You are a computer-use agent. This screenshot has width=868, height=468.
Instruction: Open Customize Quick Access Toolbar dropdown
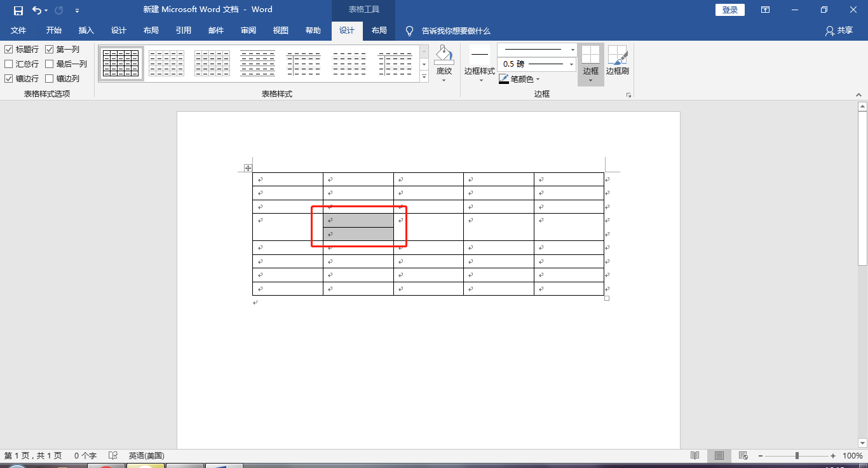tap(77, 11)
